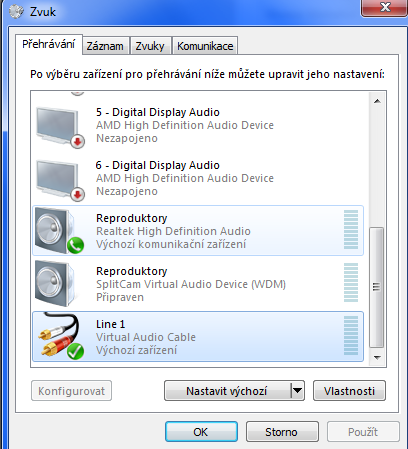
Task: Cancel with the Storno button
Action: [282, 432]
